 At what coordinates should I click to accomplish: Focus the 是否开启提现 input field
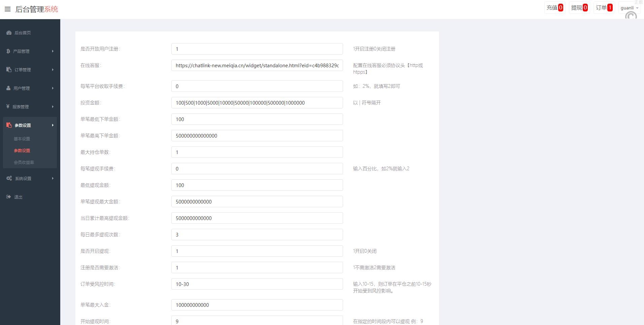pos(257,251)
